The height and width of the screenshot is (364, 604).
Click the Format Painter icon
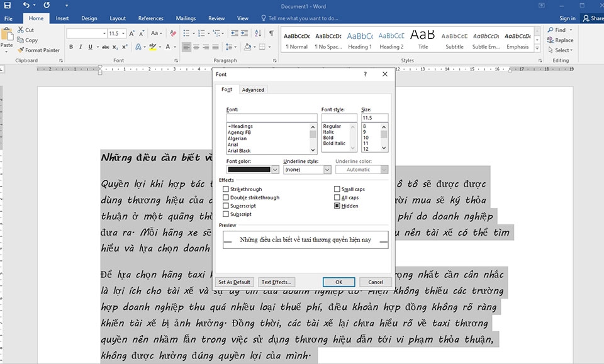click(21, 50)
